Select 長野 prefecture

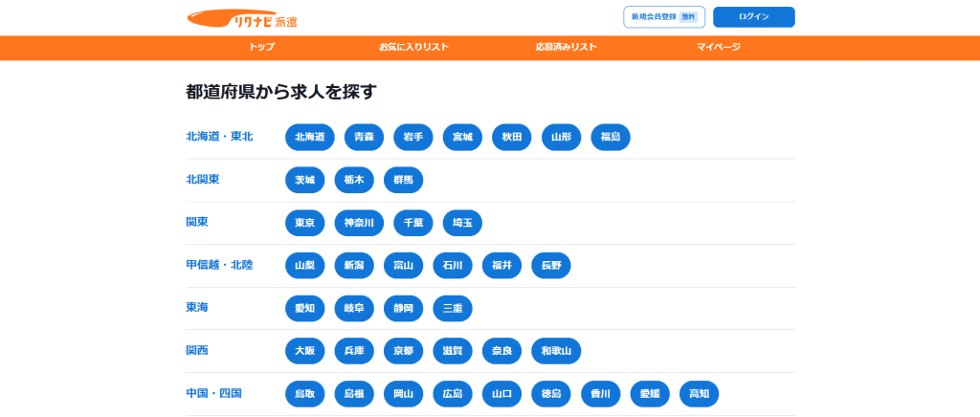(551, 266)
